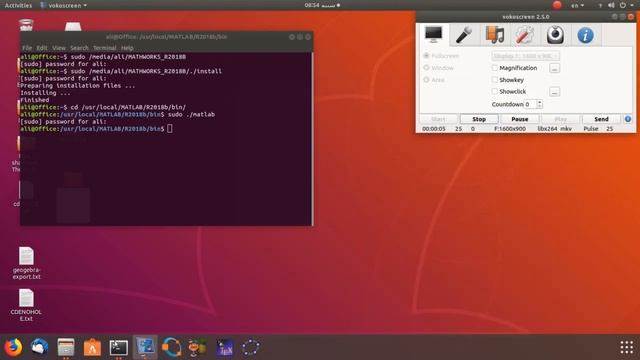The height and width of the screenshot is (360, 640).
Task: Click 'Pulse' audio status text
Action: [x=591, y=129]
